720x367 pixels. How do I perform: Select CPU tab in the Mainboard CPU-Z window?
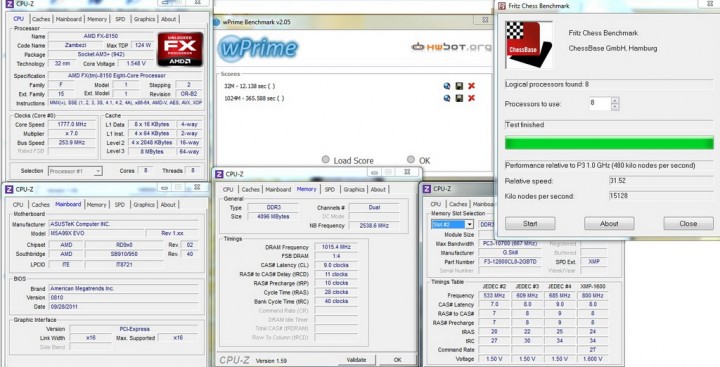click(18, 204)
